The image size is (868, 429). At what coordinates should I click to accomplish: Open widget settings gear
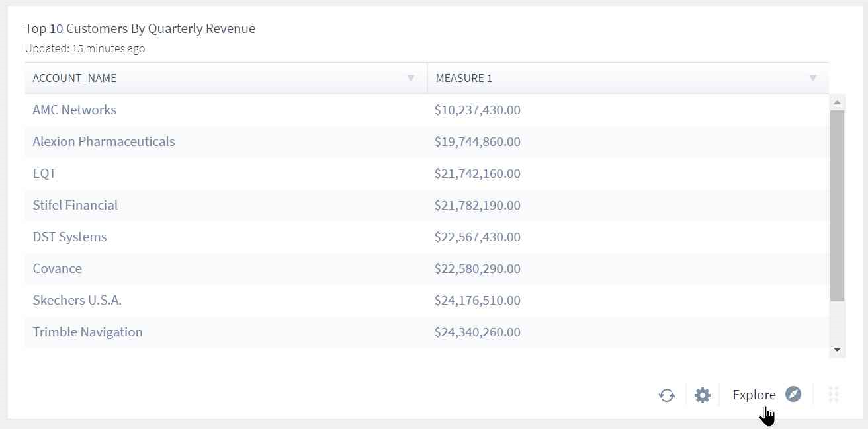(x=702, y=395)
